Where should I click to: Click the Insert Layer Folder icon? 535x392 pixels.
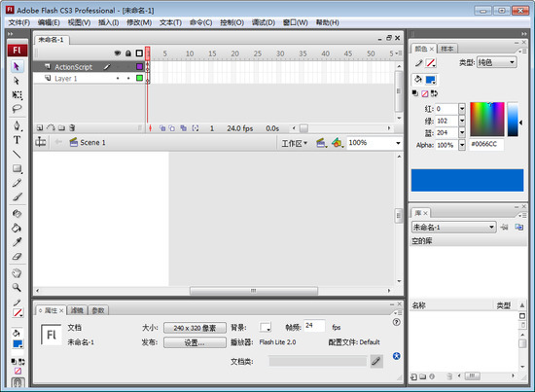pos(61,128)
